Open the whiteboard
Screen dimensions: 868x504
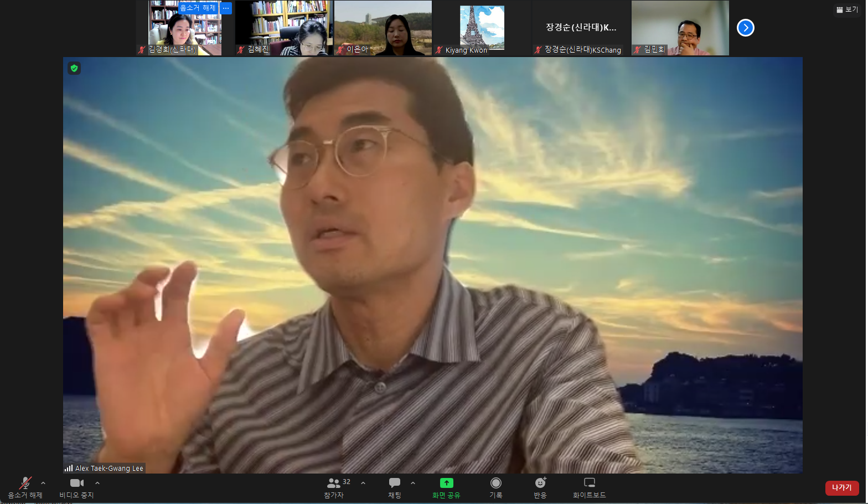click(x=589, y=487)
